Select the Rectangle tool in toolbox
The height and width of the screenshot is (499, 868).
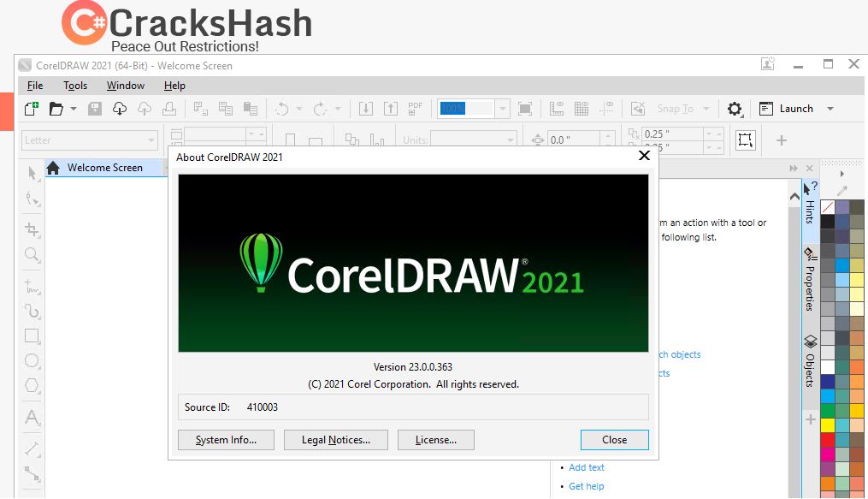32,336
